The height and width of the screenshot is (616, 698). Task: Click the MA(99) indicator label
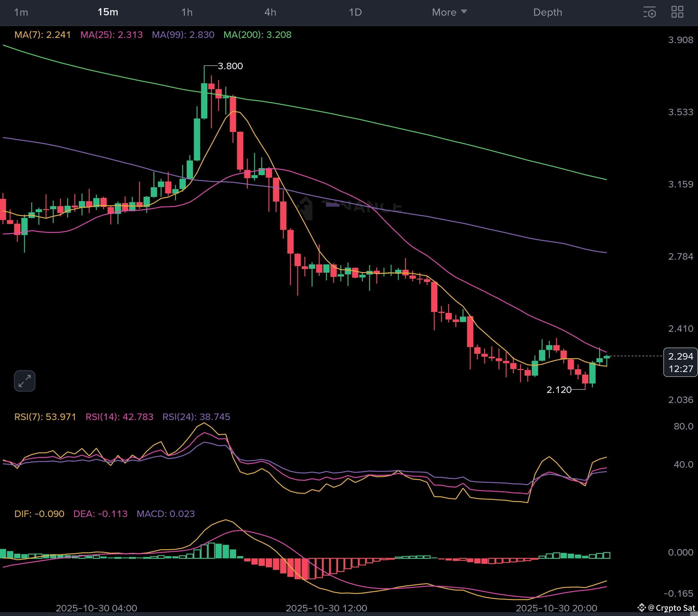pyautogui.click(x=183, y=35)
